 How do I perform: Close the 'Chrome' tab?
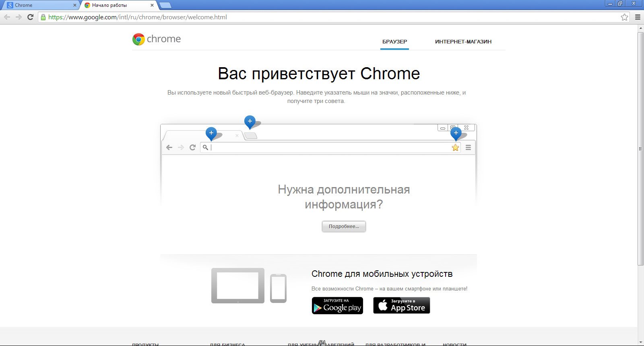74,5
